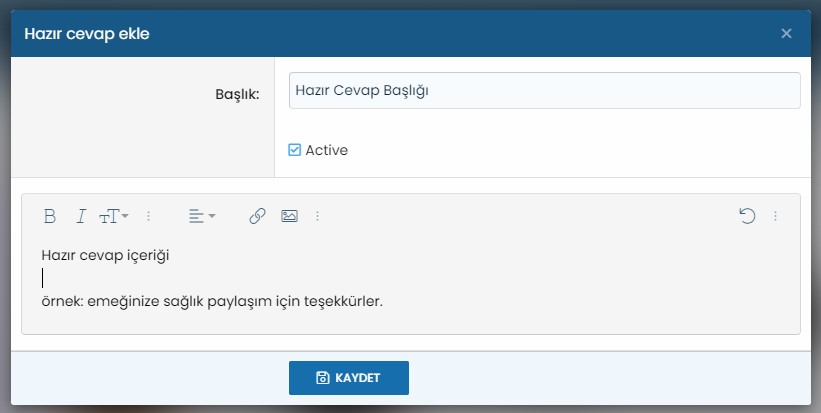Click the Başlık input field
This screenshot has width=821, height=413.
point(545,91)
